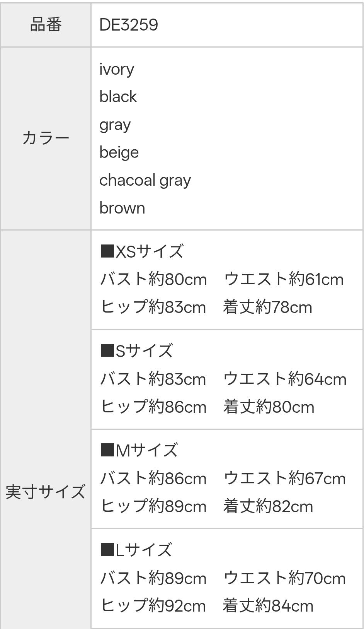364x629 pixels.
Task: Click the 実寸サイズ row header
Action: pos(46,492)
